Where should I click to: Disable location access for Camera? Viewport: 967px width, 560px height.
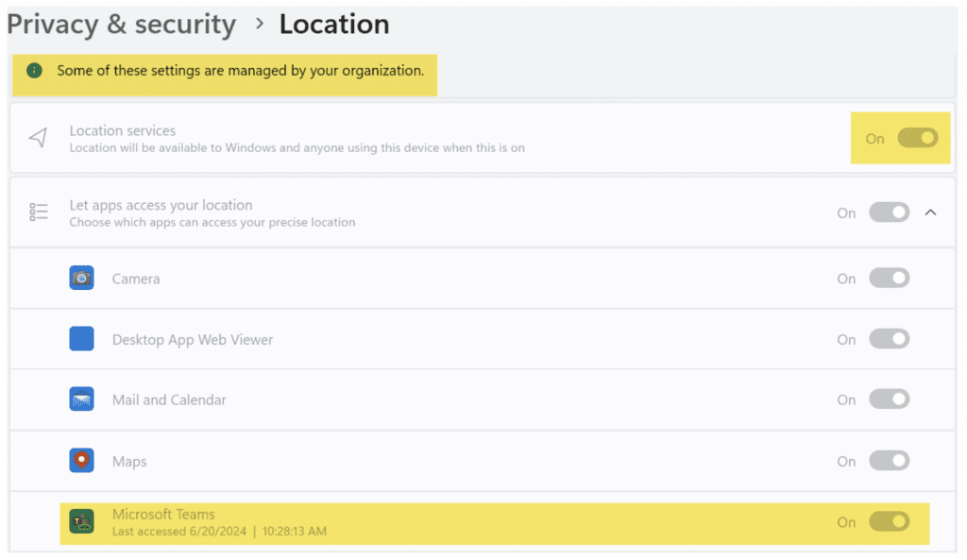890,279
